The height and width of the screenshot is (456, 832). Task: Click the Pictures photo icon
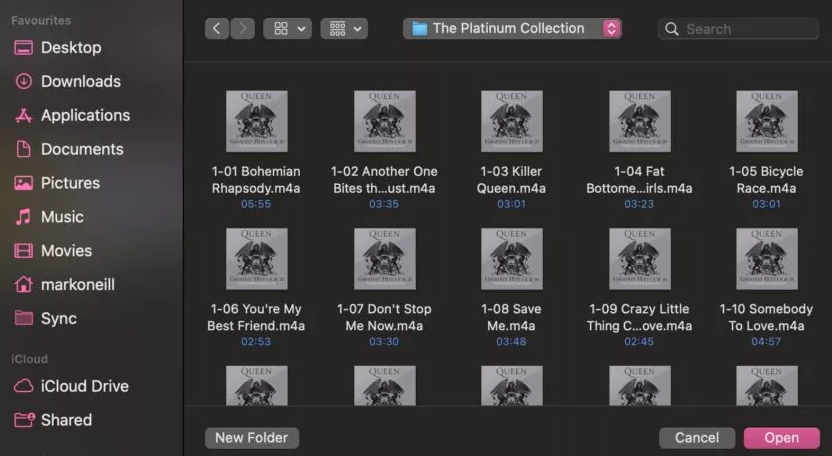[x=23, y=183]
